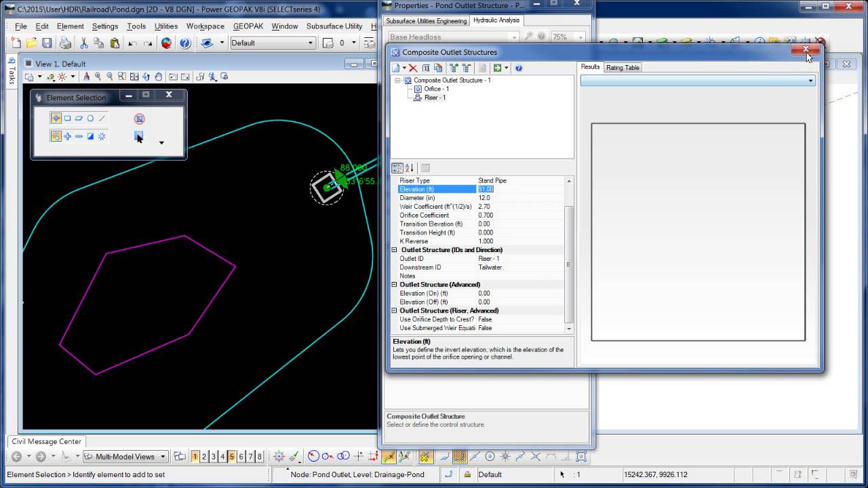Click the Expand All tree icon
The height and width of the screenshot is (488, 868).
(x=454, y=68)
